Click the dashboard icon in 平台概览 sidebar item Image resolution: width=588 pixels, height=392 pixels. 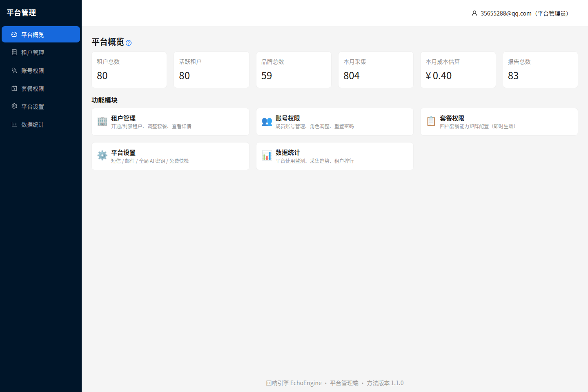tap(14, 35)
